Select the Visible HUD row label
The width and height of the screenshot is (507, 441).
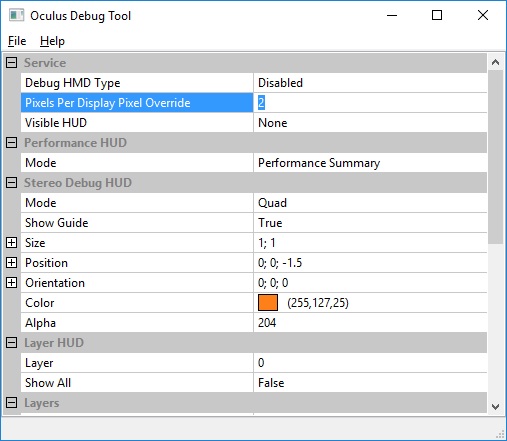(56, 123)
